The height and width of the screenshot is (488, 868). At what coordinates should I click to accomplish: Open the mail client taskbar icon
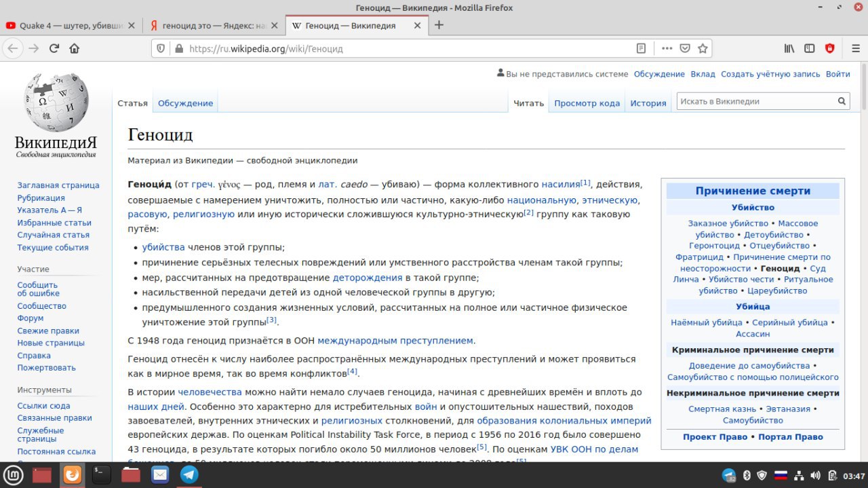pyautogui.click(x=160, y=474)
